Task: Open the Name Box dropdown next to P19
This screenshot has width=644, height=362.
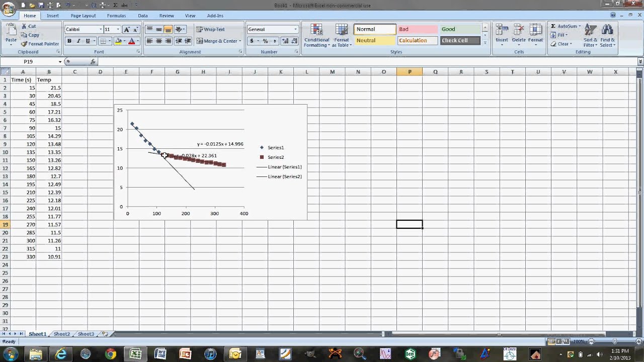Action: pyautogui.click(x=60, y=62)
